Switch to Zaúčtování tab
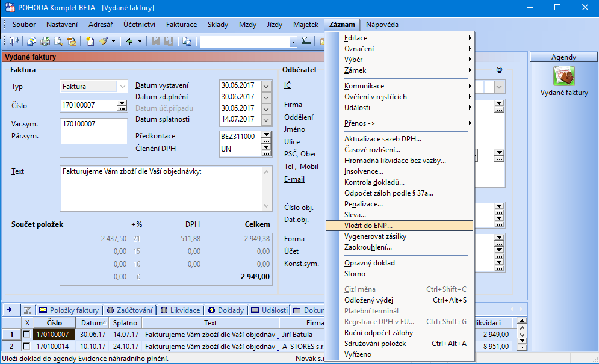This screenshot has width=599, height=364. coord(130,310)
